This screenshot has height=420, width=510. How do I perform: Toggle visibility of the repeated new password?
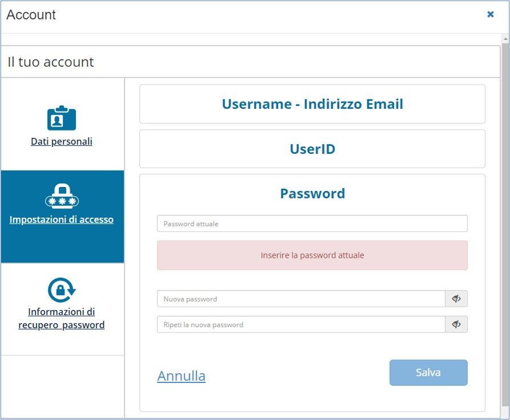point(456,324)
